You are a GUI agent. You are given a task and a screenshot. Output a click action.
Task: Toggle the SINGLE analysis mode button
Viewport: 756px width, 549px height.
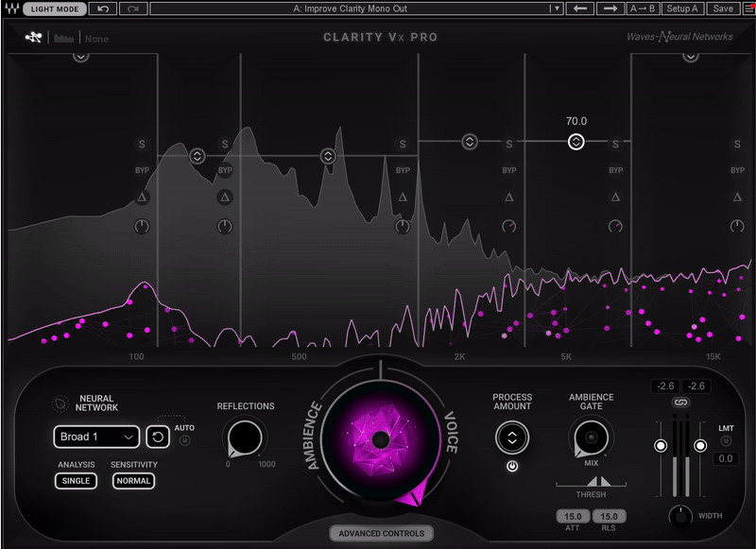[76, 481]
